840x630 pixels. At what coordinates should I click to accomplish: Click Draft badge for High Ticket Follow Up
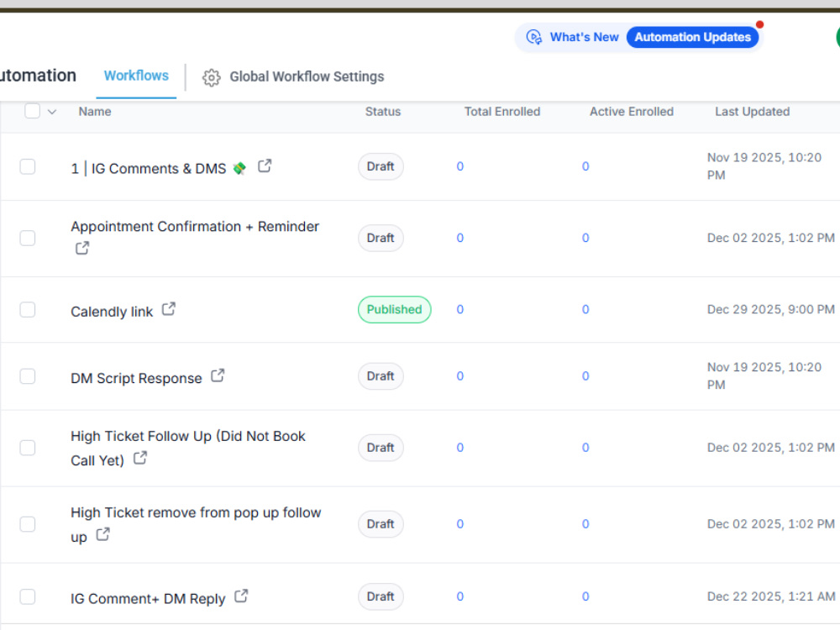click(x=381, y=448)
